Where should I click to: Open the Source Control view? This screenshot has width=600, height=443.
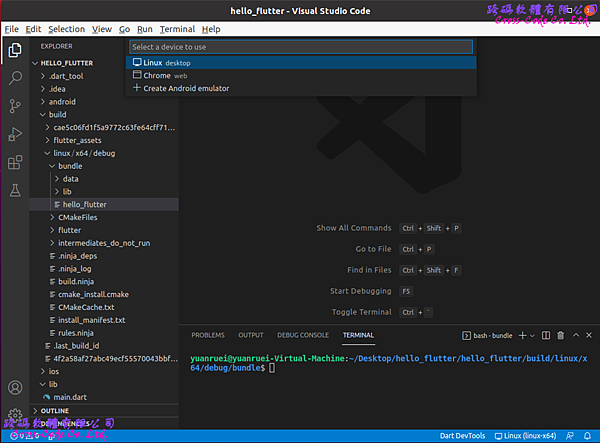[x=15, y=105]
